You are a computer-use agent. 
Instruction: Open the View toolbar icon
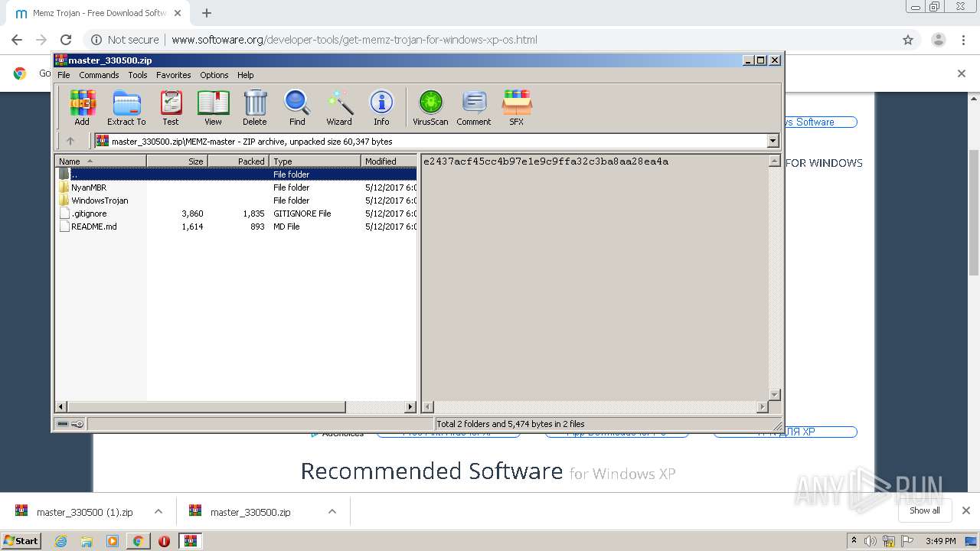[213, 107]
